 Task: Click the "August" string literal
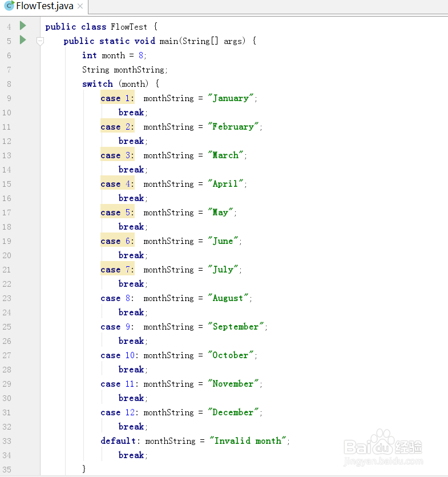click(228, 298)
